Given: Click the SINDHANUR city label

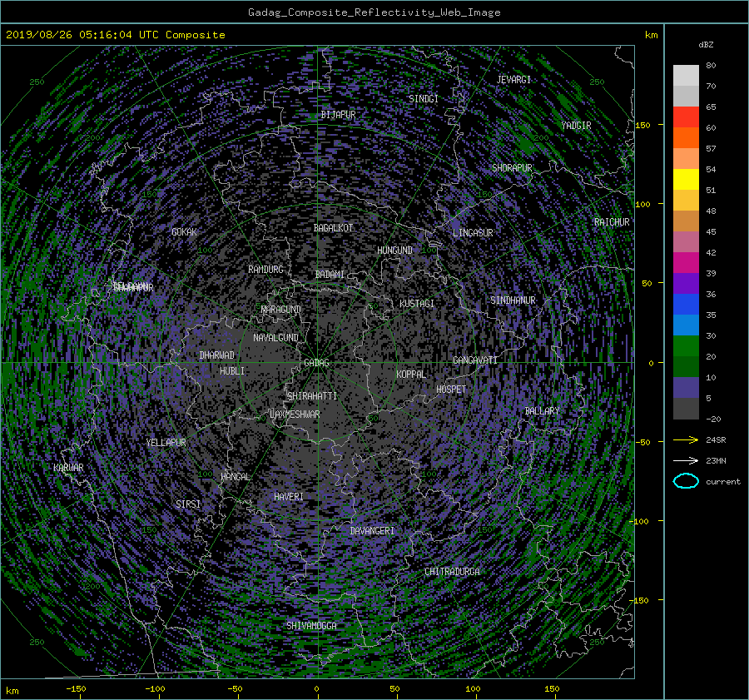Looking at the screenshot, I should [x=513, y=300].
